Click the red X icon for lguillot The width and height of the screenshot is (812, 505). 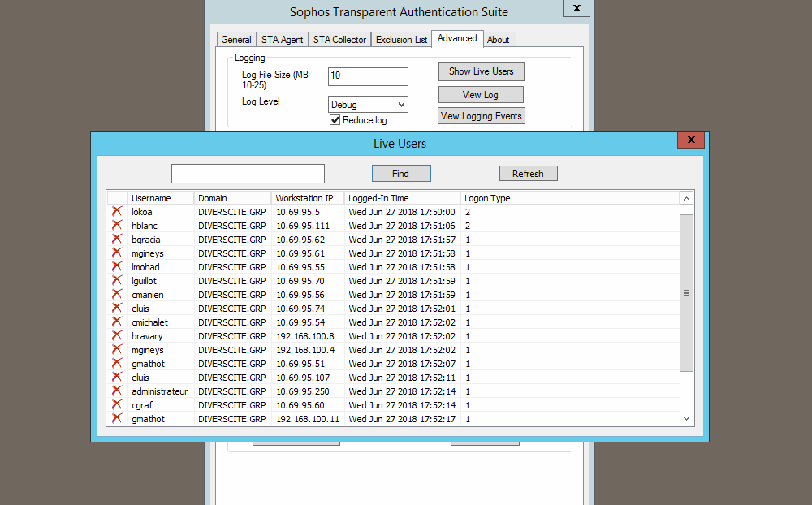[x=117, y=280]
